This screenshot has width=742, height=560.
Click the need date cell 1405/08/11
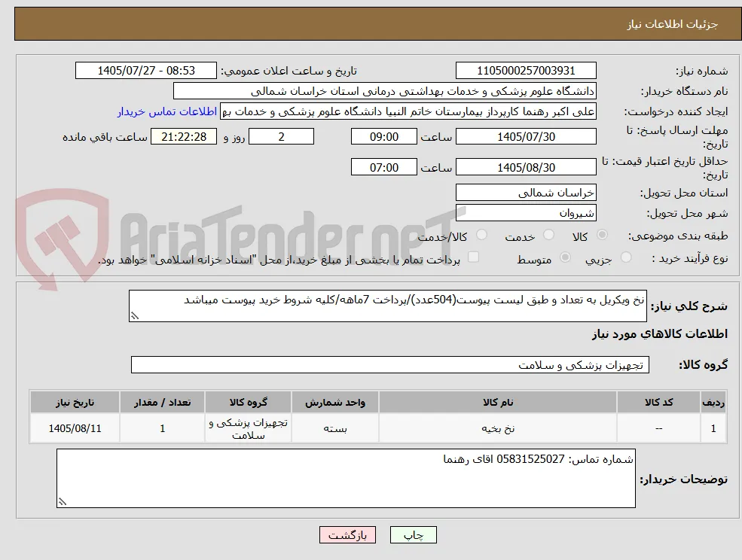coord(75,428)
